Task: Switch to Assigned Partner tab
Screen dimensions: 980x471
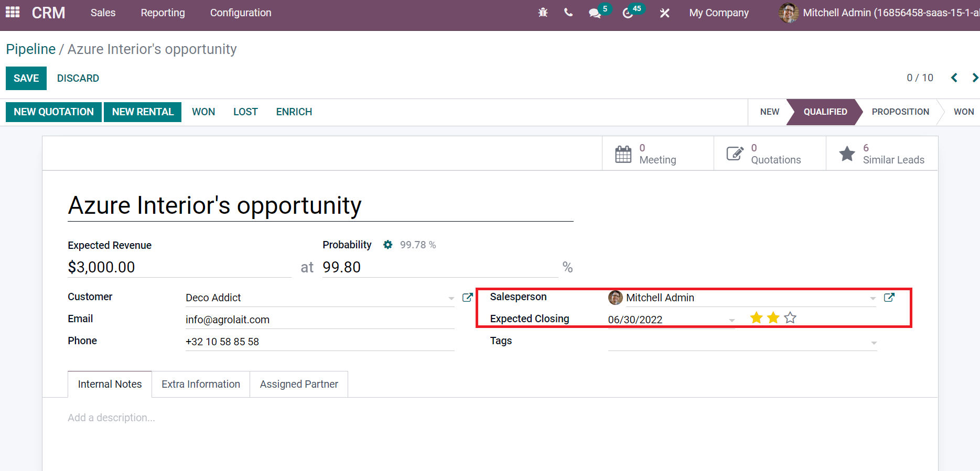Action: coord(299,384)
